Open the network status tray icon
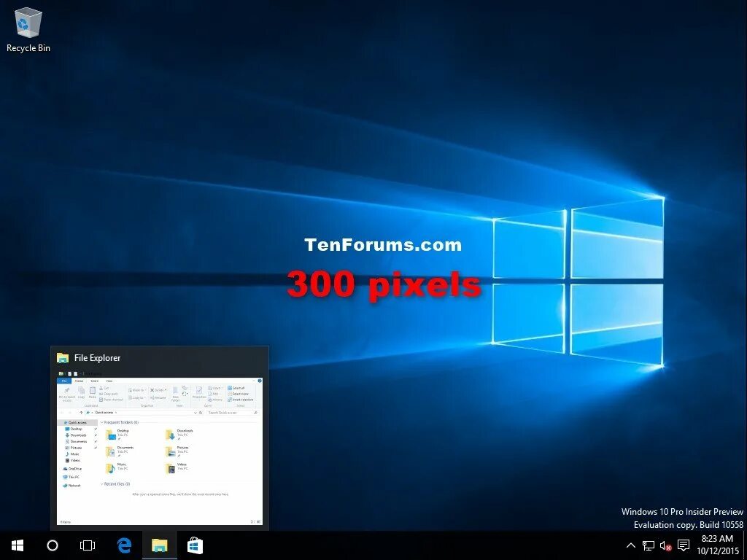Screen dimensions: 747x560 tap(649, 545)
